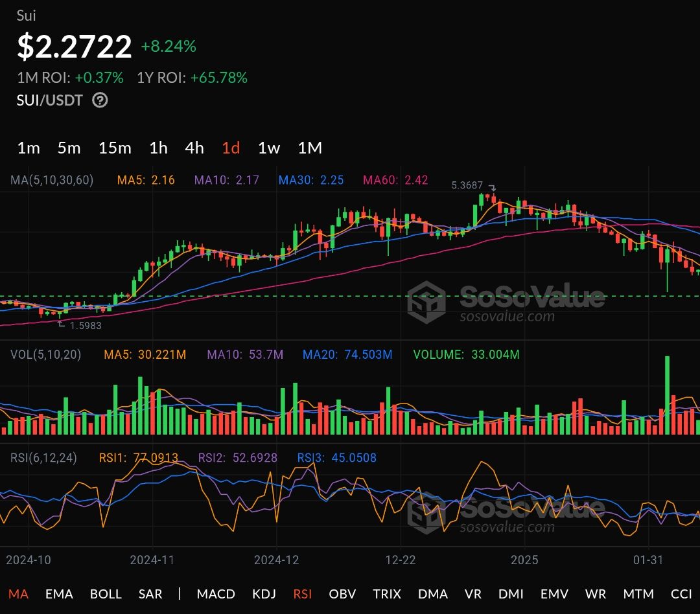Enable the WR indicator
The width and height of the screenshot is (700, 614).
point(596,594)
